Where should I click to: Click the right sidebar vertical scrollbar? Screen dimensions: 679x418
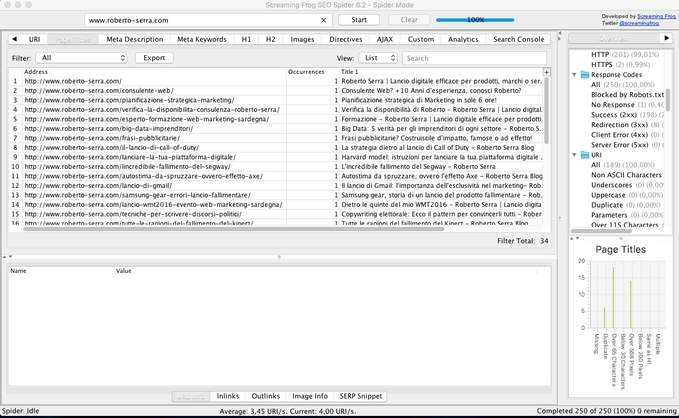tap(668, 100)
